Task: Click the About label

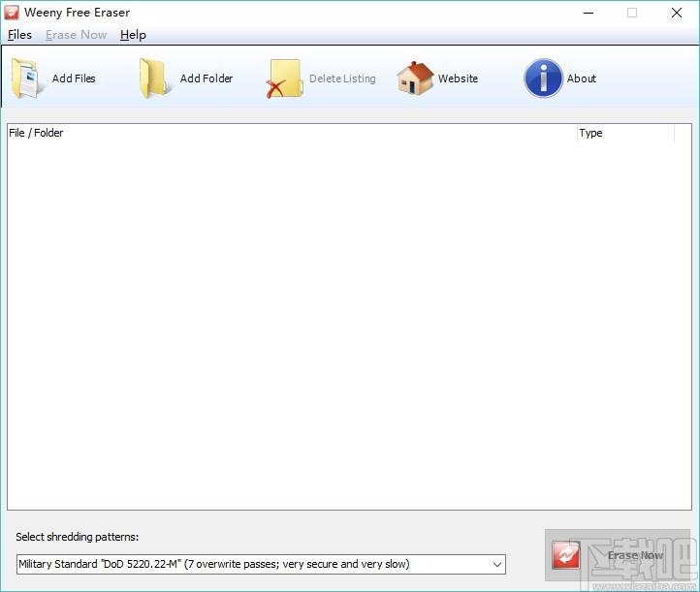Action: click(x=582, y=78)
